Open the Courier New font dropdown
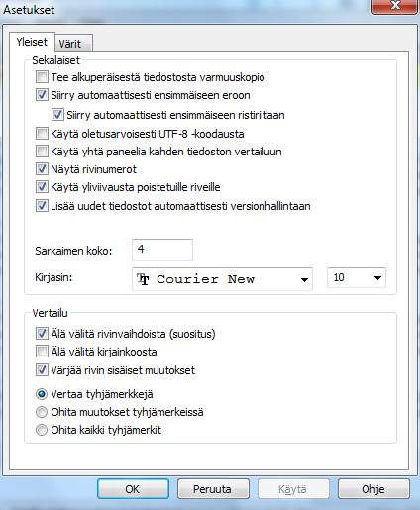This screenshot has height=510, width=420. pyautogui.click(x=222, y=279)
